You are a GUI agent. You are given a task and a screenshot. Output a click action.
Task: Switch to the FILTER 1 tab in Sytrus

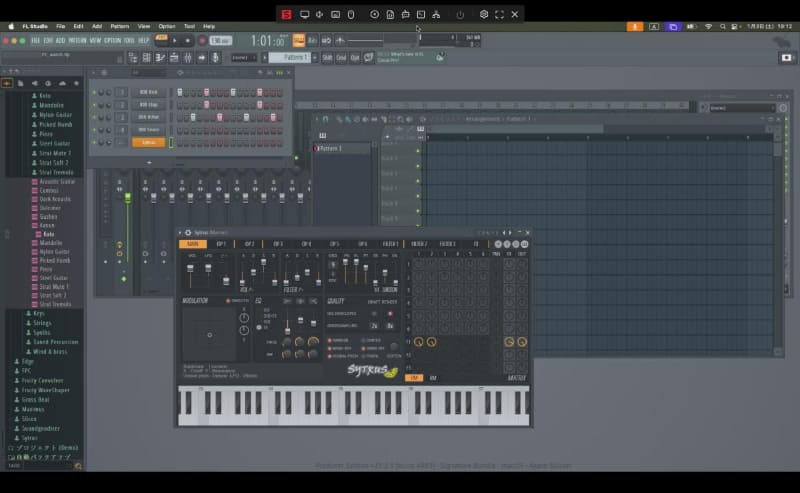click(390, 244)
